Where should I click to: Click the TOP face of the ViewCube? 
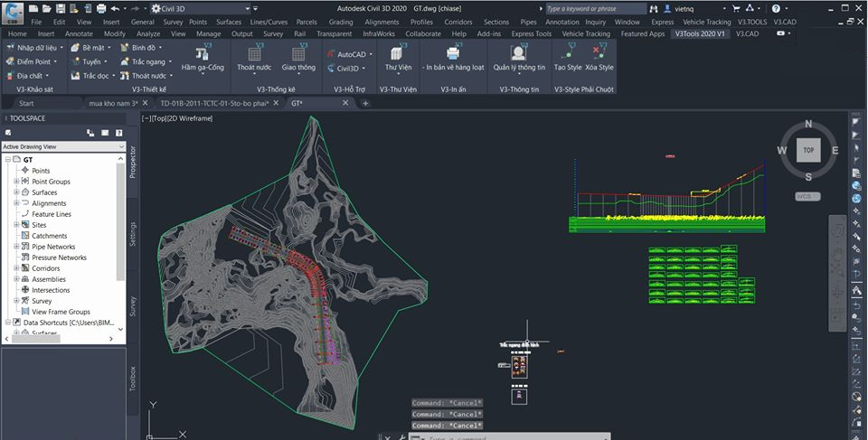point(808,151)
